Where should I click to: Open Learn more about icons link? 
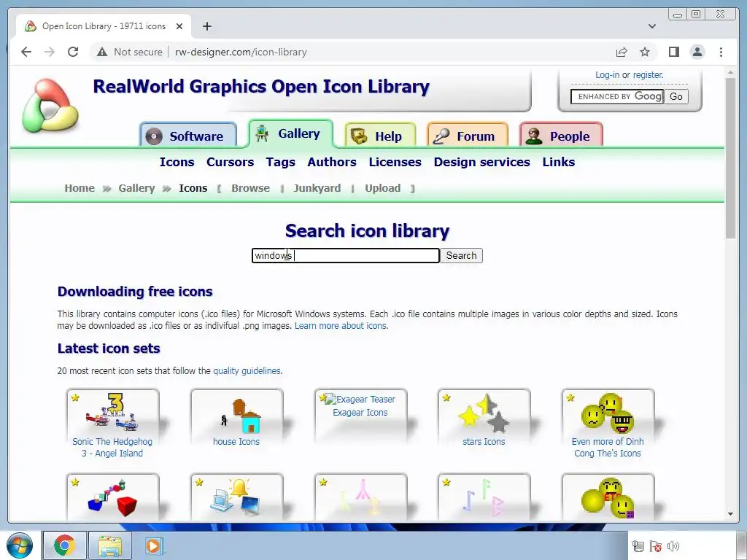tap(341, 326)
